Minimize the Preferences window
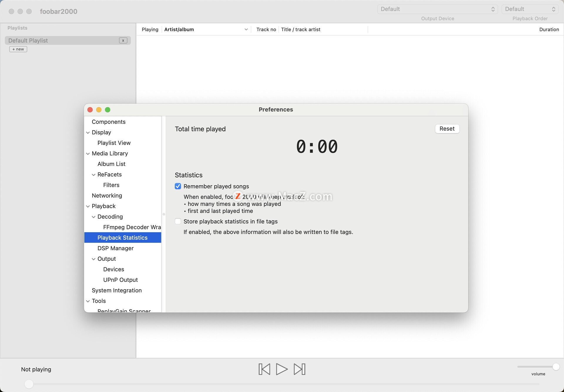Image resolution: width=564 pixels, height=392 pixels. [x=99, y=110]
